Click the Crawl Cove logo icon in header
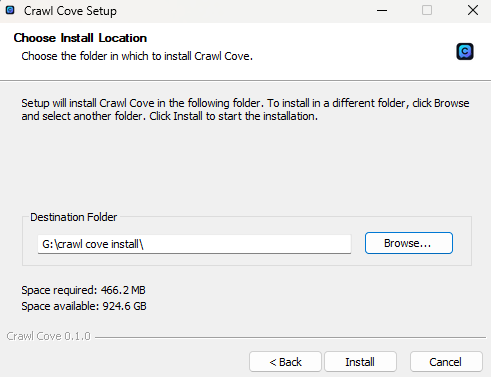Viewport: 491px width, 377px height. point(465,51)
